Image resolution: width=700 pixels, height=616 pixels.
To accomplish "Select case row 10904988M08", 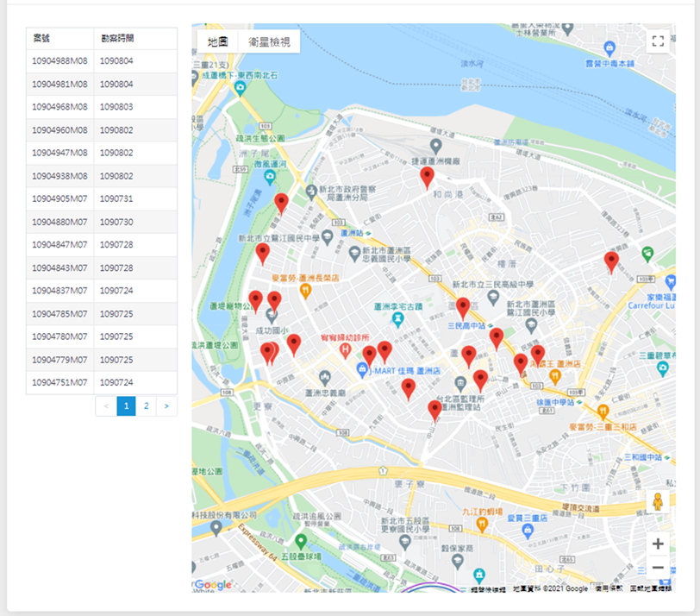I will point(102,60).
